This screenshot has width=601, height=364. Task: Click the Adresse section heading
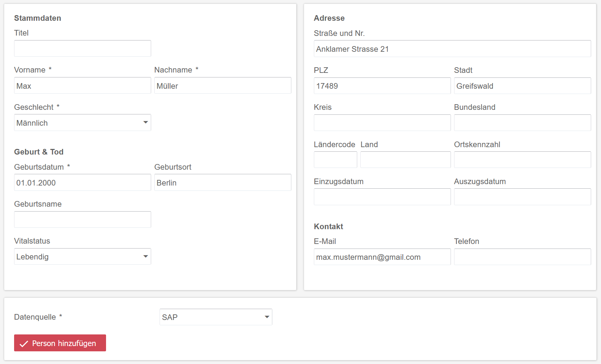[329, 18]
